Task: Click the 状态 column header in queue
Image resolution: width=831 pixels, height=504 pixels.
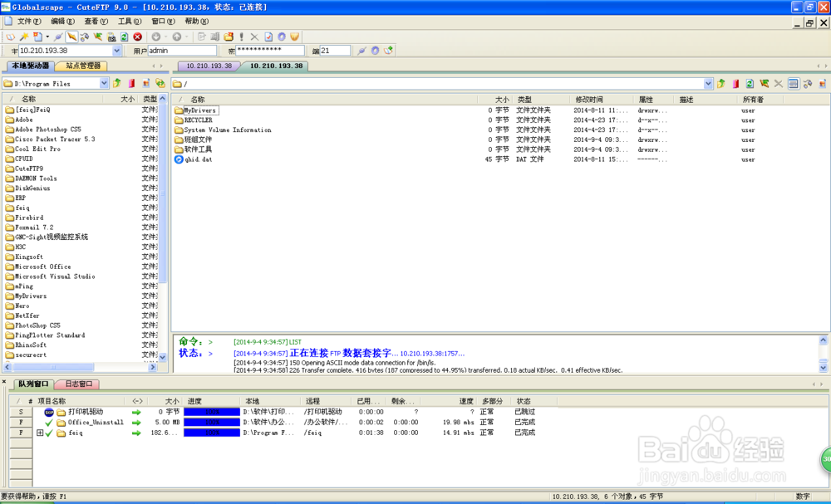Action: [535, 401]
